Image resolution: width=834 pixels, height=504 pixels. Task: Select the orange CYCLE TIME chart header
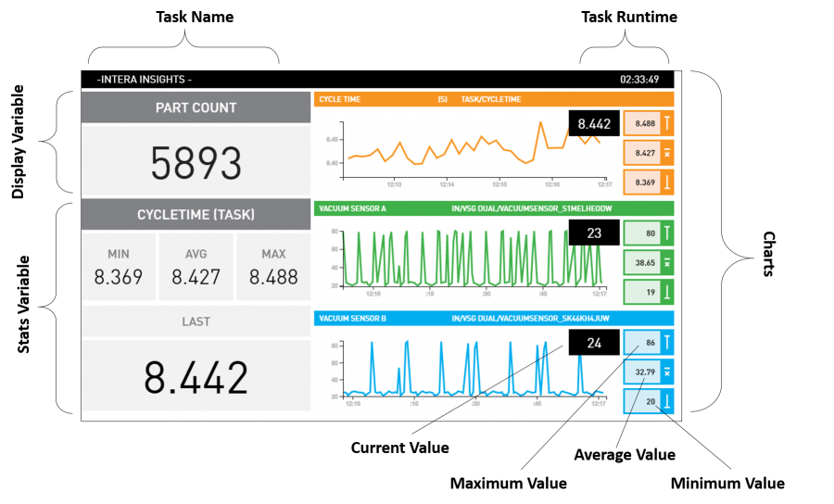(494, 99)
